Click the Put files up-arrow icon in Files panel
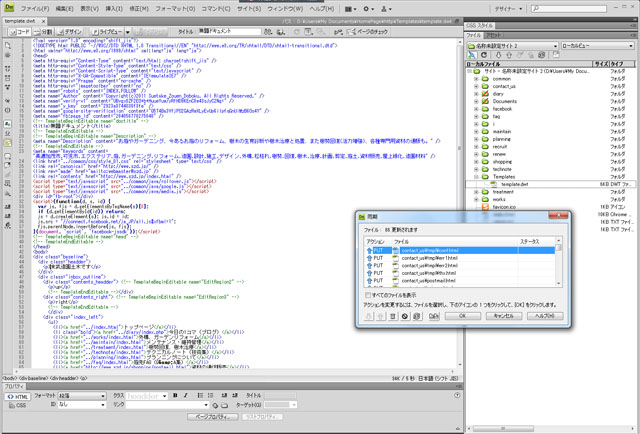Image resolution: width=640 pixels, height=434 pixels. pos(509,55)
